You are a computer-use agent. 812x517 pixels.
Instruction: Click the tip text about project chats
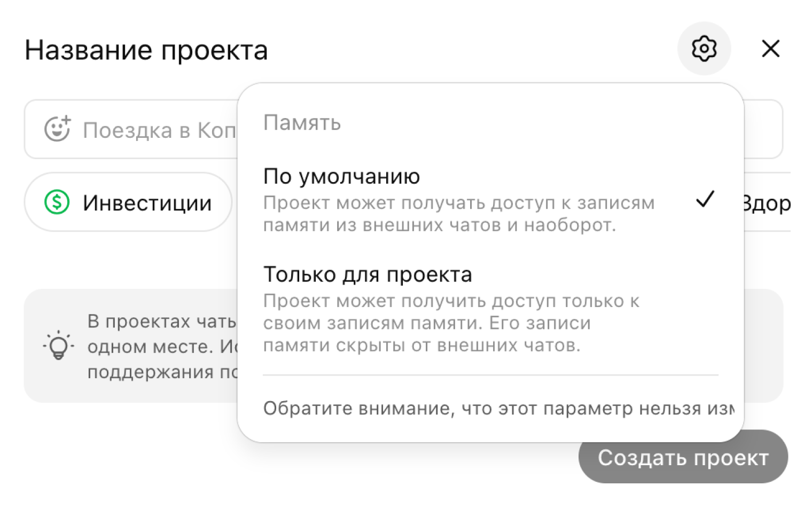(x=161, y=346)
